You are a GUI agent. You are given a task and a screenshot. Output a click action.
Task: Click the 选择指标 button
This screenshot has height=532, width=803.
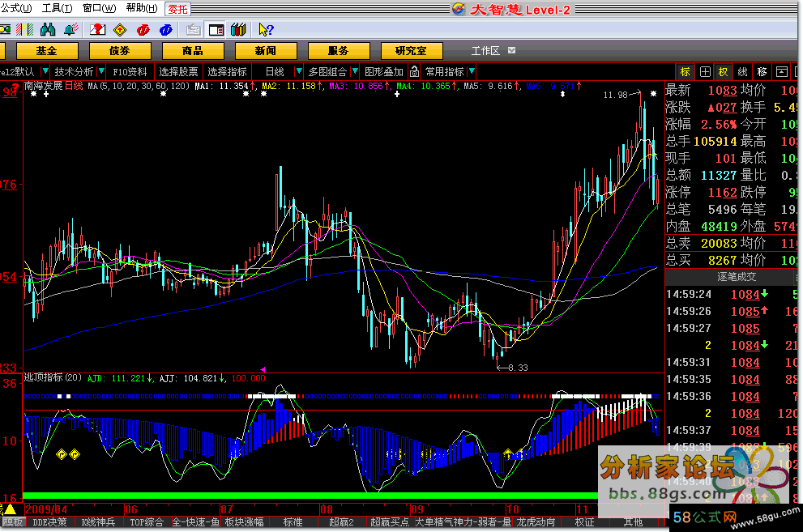pos(227,71)
